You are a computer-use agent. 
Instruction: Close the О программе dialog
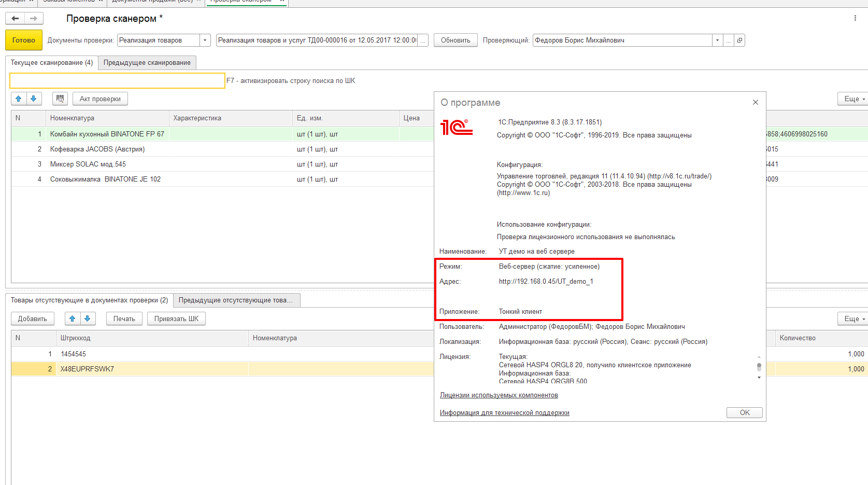756,102
